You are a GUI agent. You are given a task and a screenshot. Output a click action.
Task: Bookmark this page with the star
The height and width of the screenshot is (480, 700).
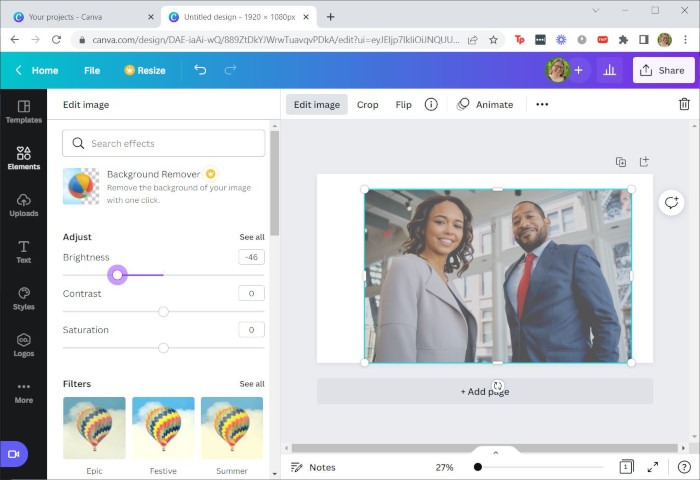(x=493, y=40)
